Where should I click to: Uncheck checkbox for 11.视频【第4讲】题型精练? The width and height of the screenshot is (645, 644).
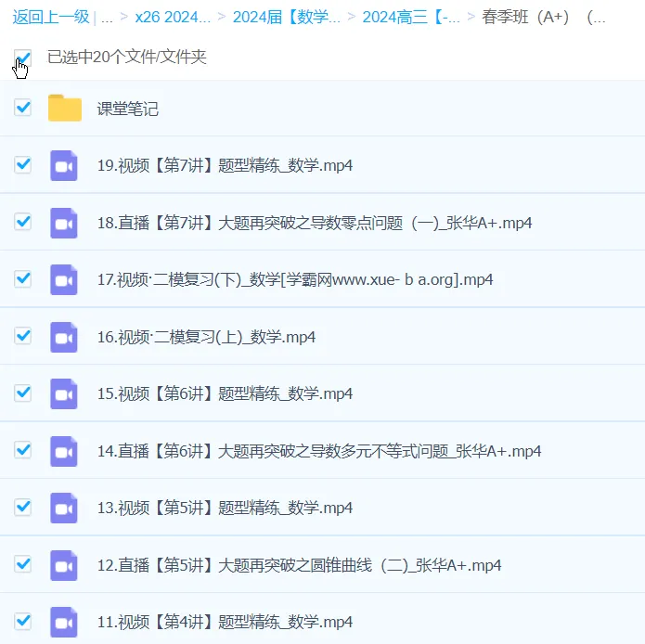(x=23, y=621)
